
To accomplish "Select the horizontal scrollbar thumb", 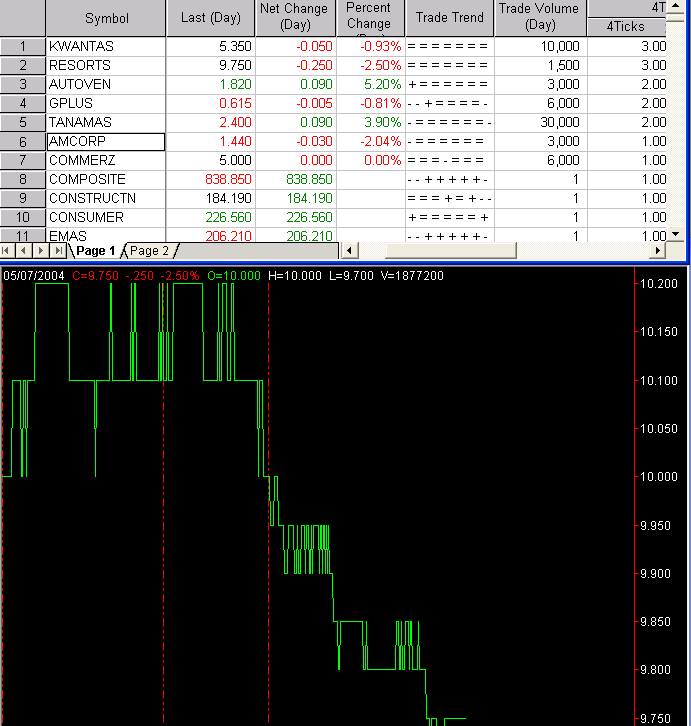I will tap(451, 250).
